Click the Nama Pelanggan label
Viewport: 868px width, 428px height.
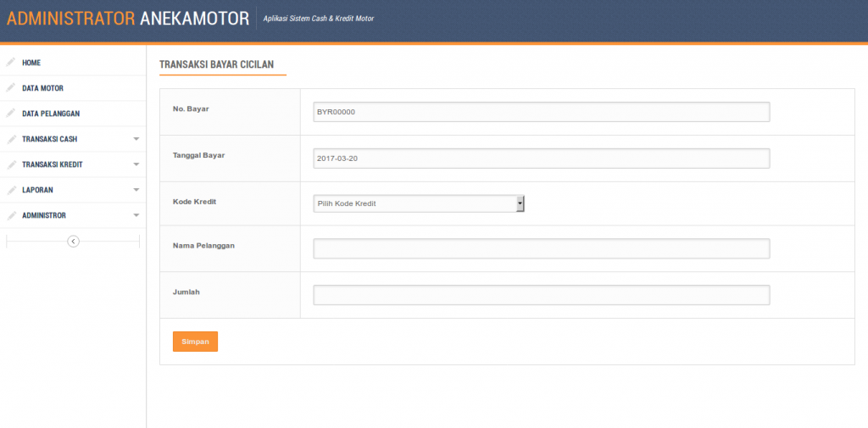click(x=204, y=245)
